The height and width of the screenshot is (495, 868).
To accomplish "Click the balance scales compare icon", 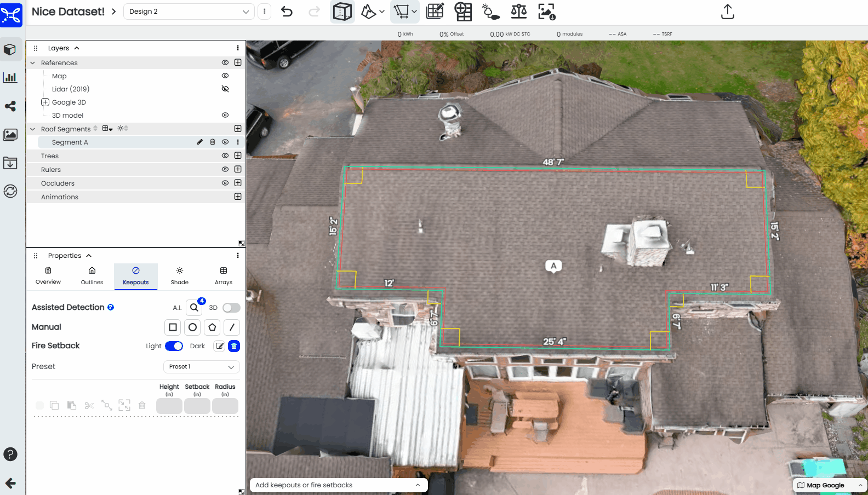I will [518, 11].
